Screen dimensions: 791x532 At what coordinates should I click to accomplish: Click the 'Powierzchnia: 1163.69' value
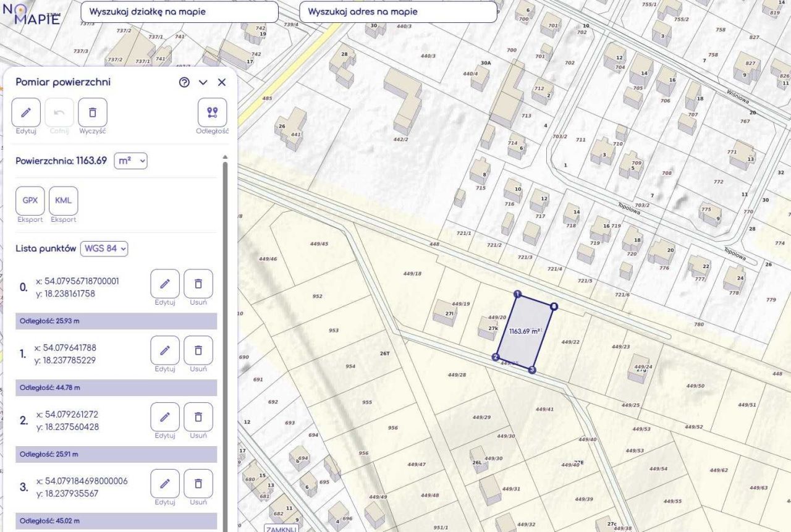(x=61, y=161)
